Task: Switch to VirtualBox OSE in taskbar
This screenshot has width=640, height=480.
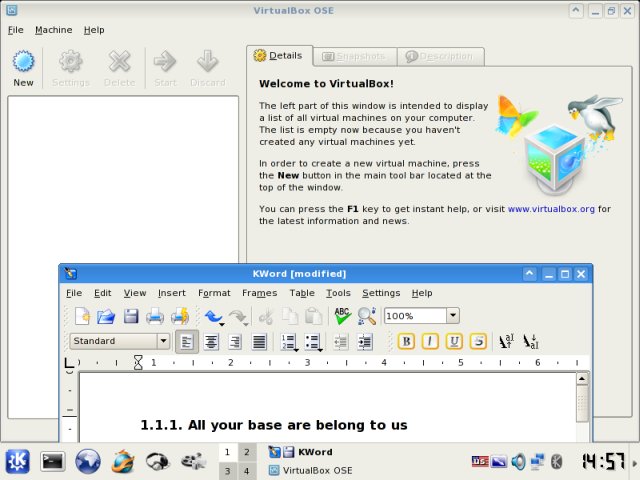Action: point(311,471)
